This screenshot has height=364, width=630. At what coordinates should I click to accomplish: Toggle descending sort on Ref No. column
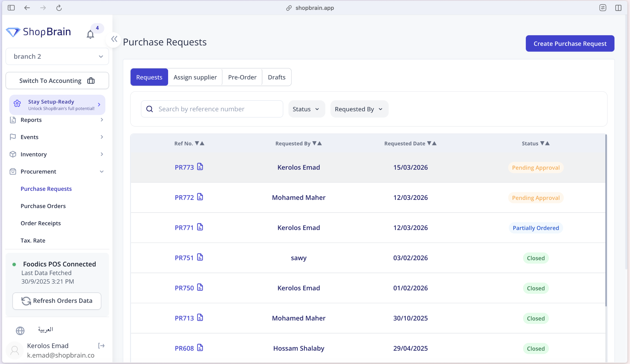[197, 143]
